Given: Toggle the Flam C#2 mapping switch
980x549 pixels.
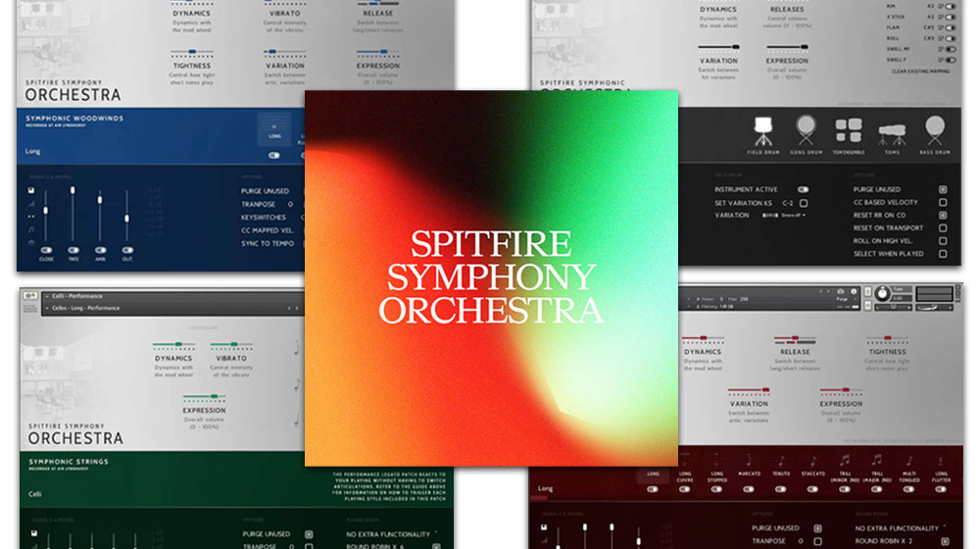Looking at the screenshot, I should point(951,27).
